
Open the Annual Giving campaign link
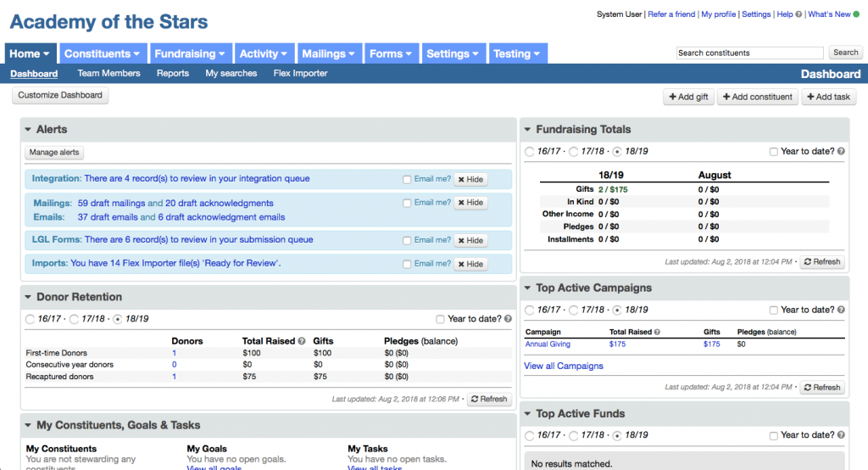pos(548,344)
